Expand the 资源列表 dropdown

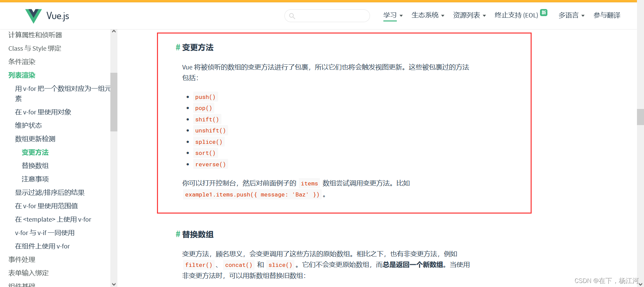pyautogui.click(x=469, y=15)
